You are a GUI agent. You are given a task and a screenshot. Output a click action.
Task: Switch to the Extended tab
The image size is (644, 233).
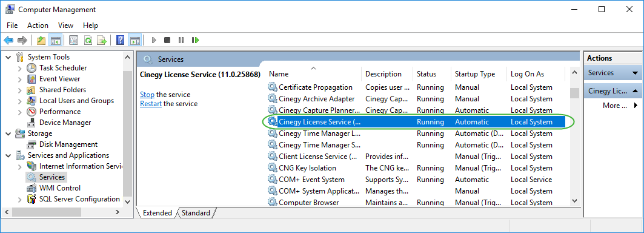(x=158, y=213)
